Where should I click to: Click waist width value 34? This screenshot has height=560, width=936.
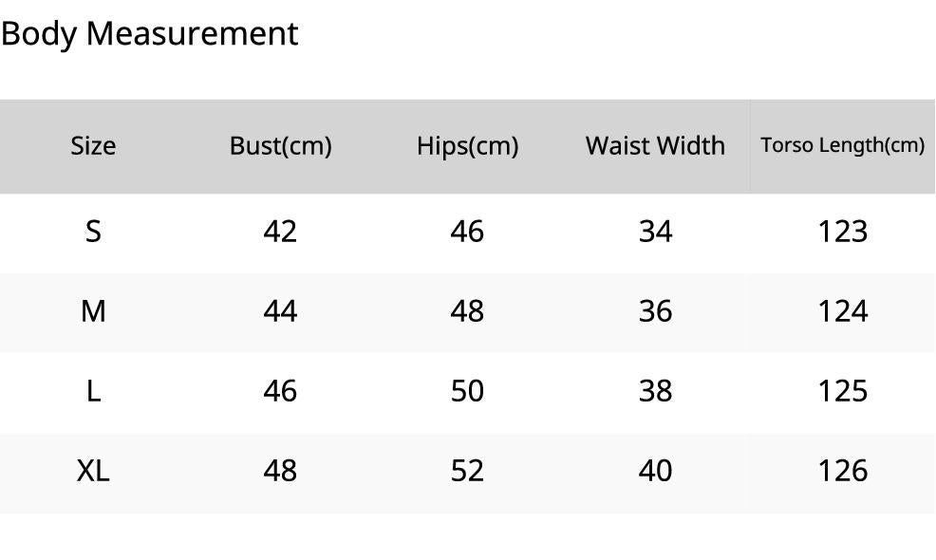655,232
